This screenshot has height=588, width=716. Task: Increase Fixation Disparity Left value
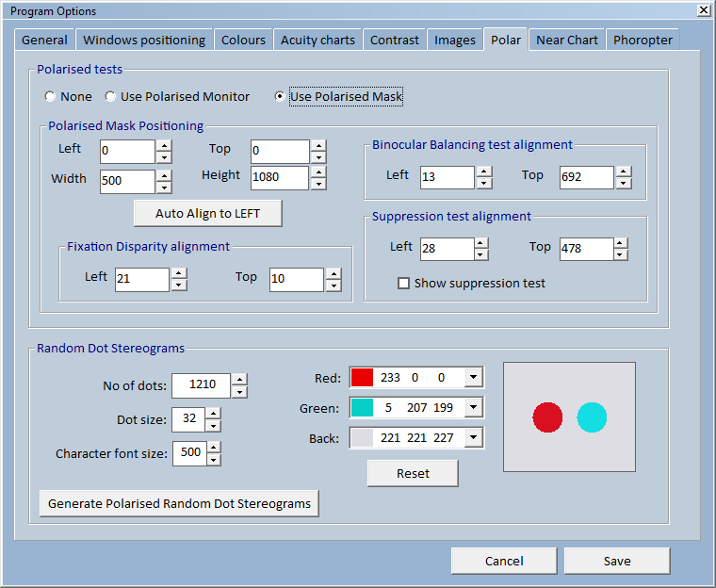179,273
